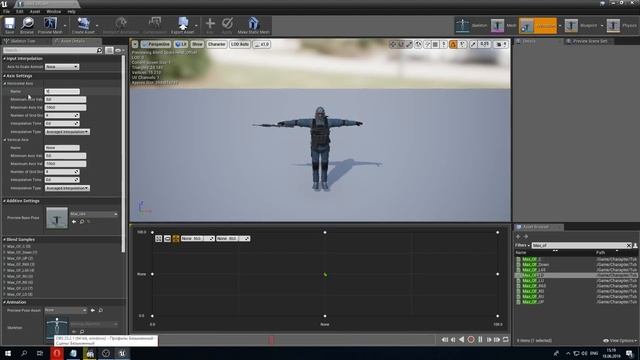Screen dimensions: 640x360
Task: Switch to Blueprint editor mode icon
Action: pos(571,25)
